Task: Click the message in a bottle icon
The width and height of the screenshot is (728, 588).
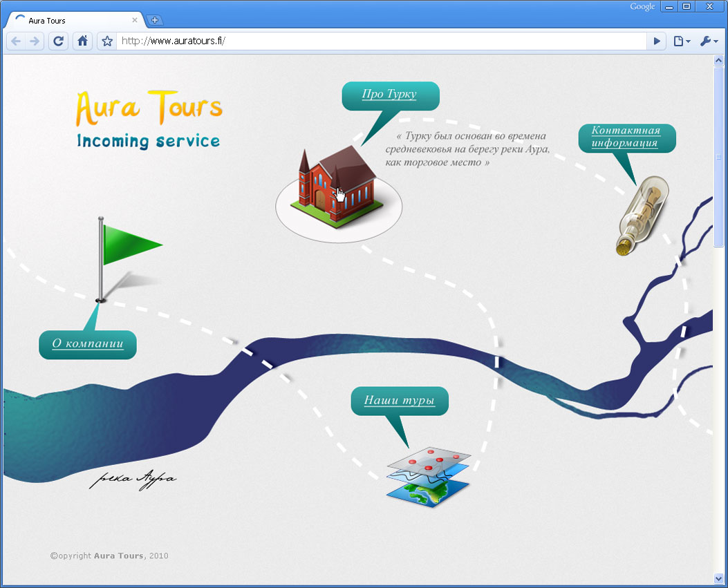Action: point(642,216)
